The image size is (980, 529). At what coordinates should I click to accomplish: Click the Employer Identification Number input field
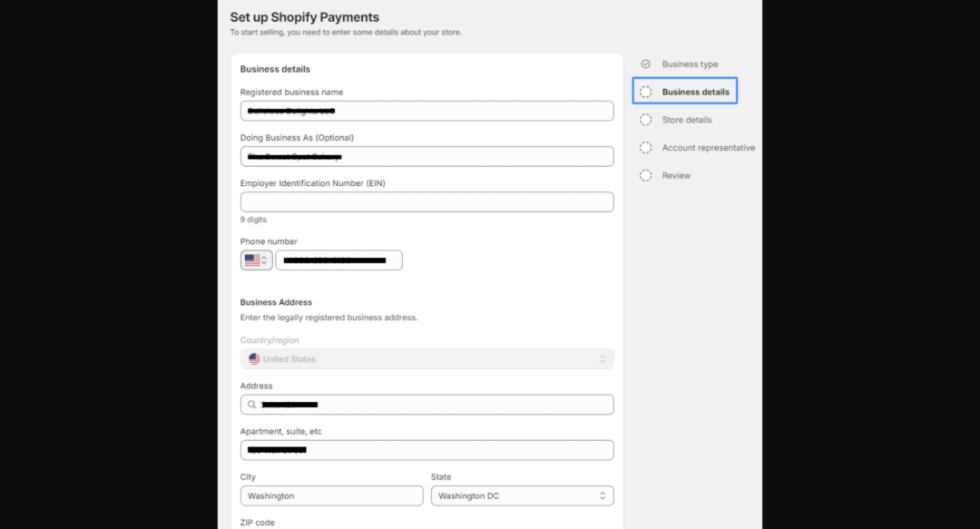point(426,201)
